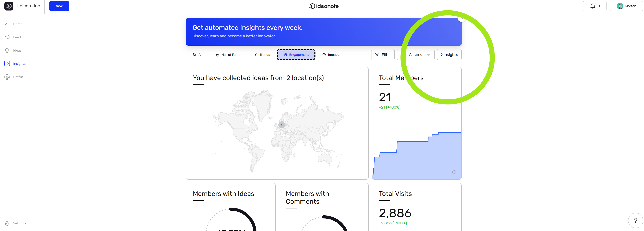Screen dimensions: 644x231
Task: Click Morten's avatar picture
Action: pos(620,6)
